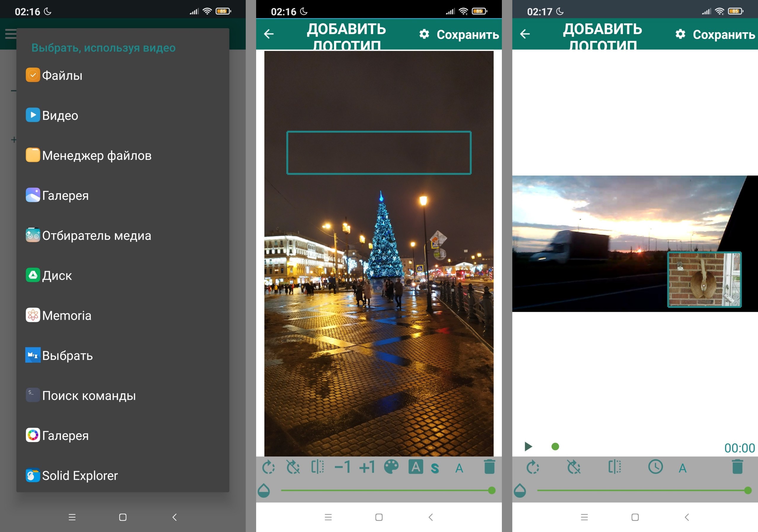758x532 pixels.
Task: Click the green video seek position marker
Action: coord(555,446)
